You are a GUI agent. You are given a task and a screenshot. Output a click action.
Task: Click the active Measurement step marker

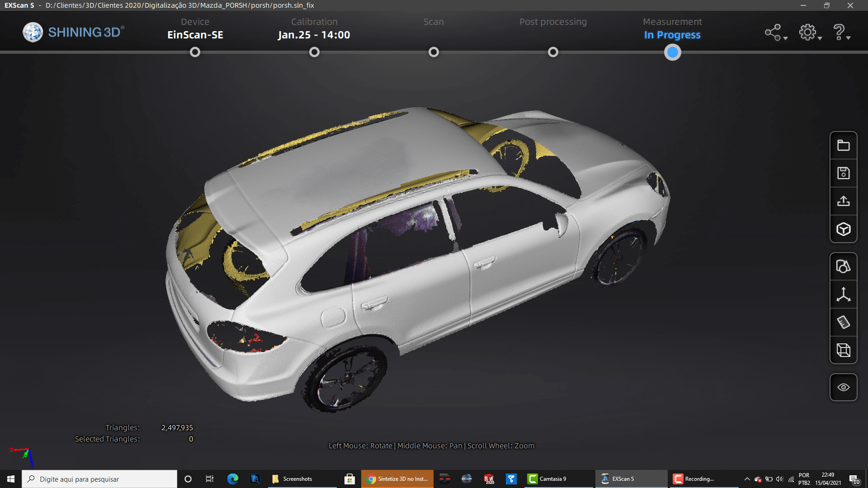[672, 52]
